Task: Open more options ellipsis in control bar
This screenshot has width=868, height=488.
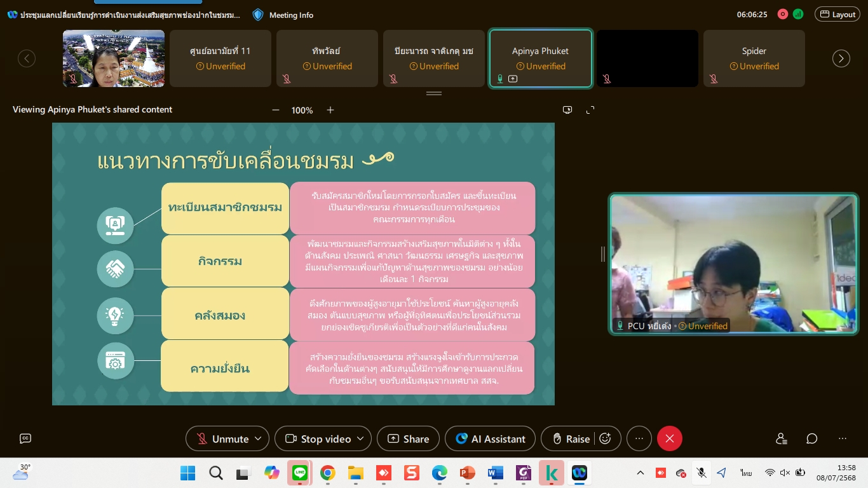Action: [639, 438]
